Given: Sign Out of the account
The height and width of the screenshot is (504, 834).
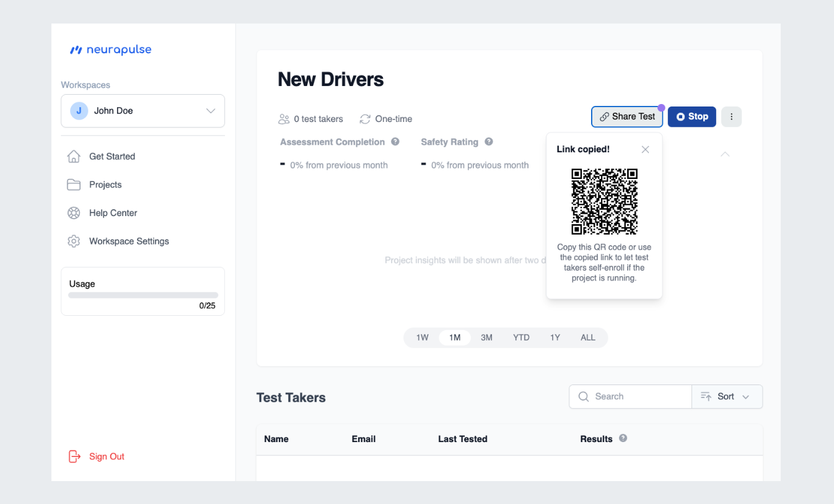Looking at the screenshot, I should coord(107,456).
